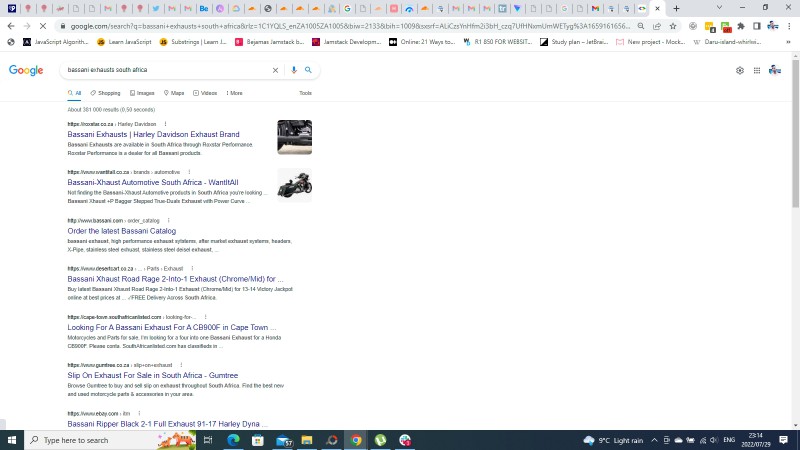This screenshot has height=450, width=800.
Task: Open options for the desertcart result
Action: (x=192, y=268)
